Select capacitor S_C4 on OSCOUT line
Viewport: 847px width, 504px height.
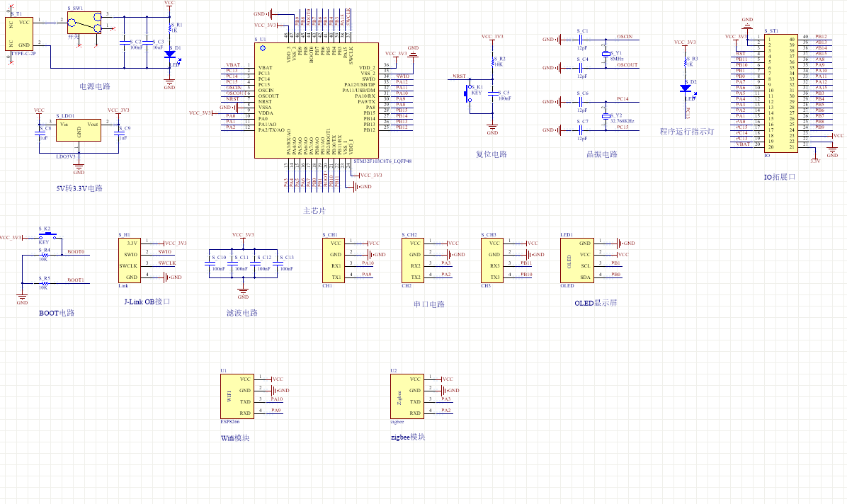click(581, 67)
